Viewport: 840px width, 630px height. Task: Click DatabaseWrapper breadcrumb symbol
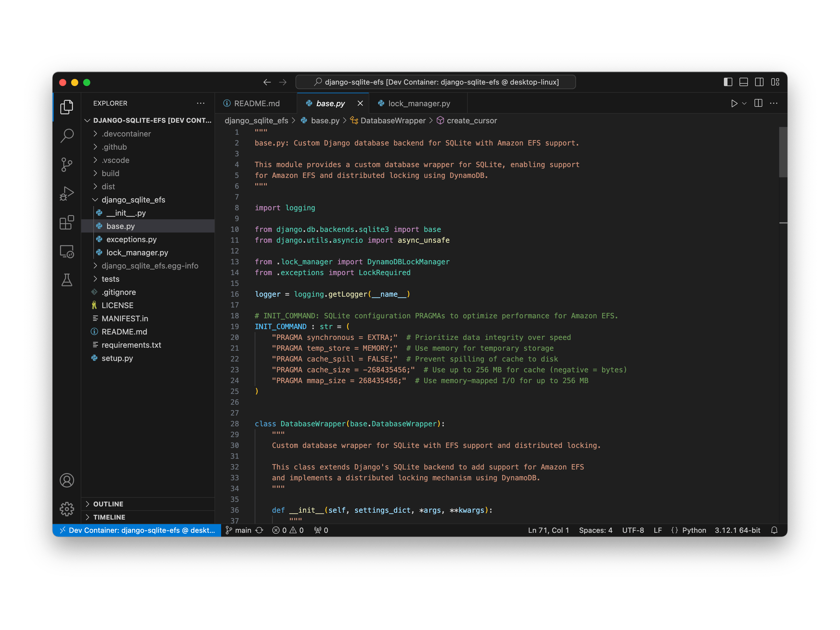(388, 120)
